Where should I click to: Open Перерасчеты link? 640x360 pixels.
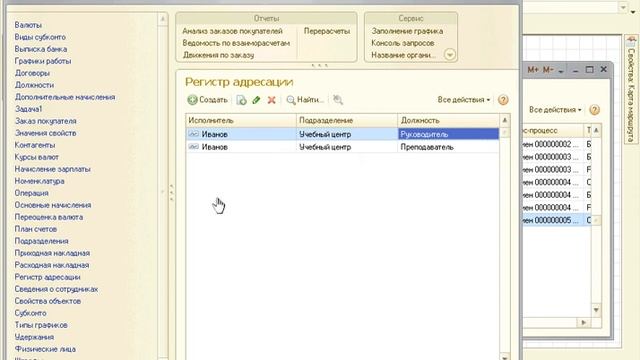click(x=327, y=31)
